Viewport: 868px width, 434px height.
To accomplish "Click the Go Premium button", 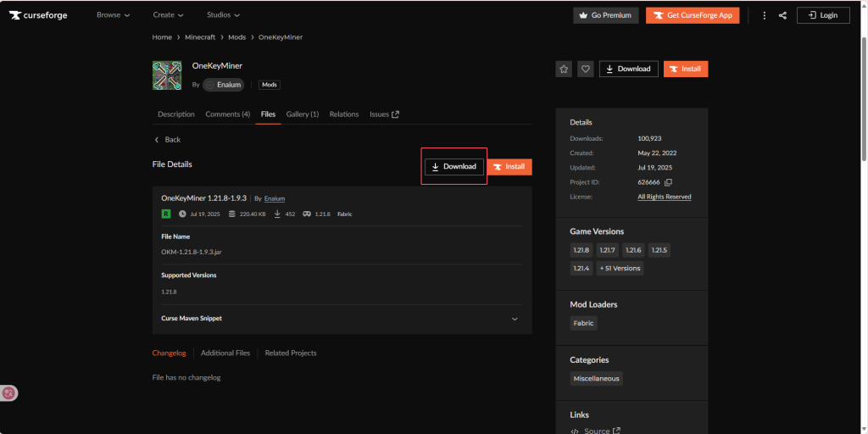I will (x=605, y=15).
